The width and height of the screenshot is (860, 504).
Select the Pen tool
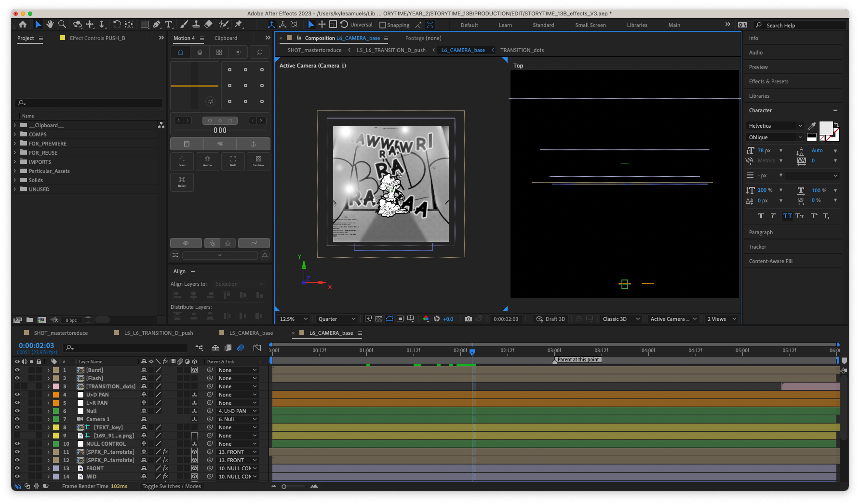(x=157, y=25)
